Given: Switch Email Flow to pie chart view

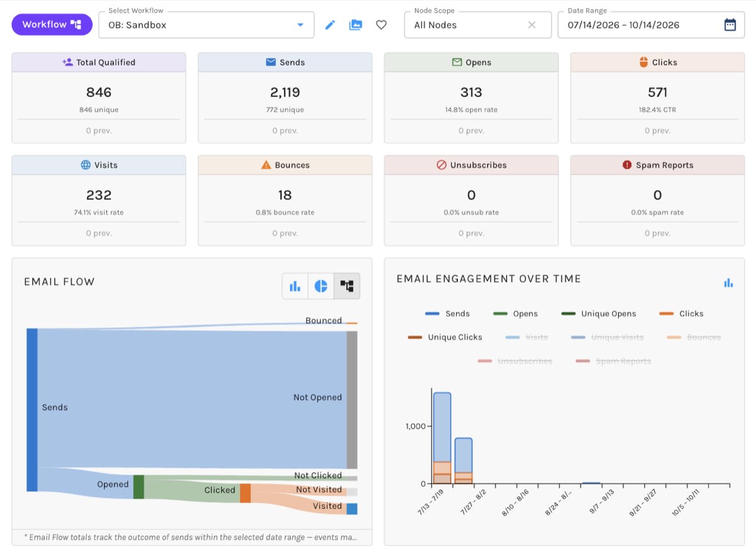Looking at the screenshot, I should (x=321, y=286).
